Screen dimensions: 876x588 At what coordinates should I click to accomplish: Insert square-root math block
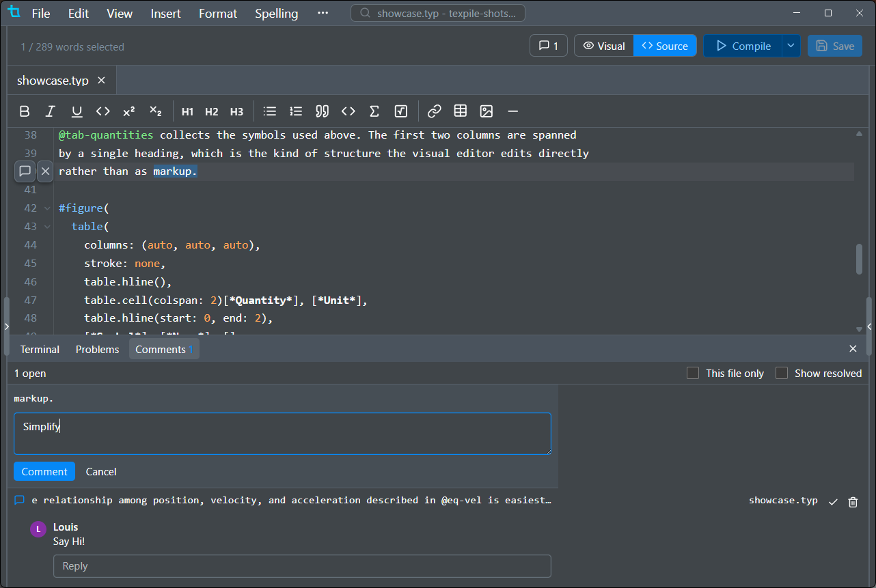(401, 111)
